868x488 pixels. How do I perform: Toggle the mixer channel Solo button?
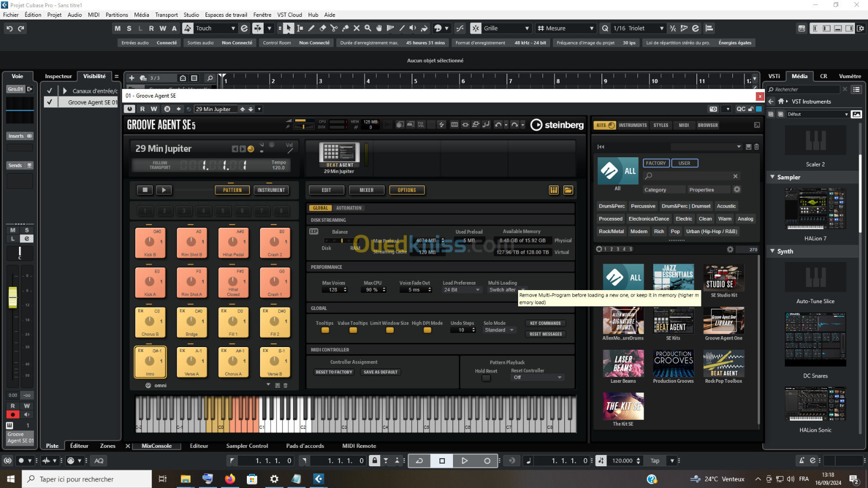(x=27, y=230)
